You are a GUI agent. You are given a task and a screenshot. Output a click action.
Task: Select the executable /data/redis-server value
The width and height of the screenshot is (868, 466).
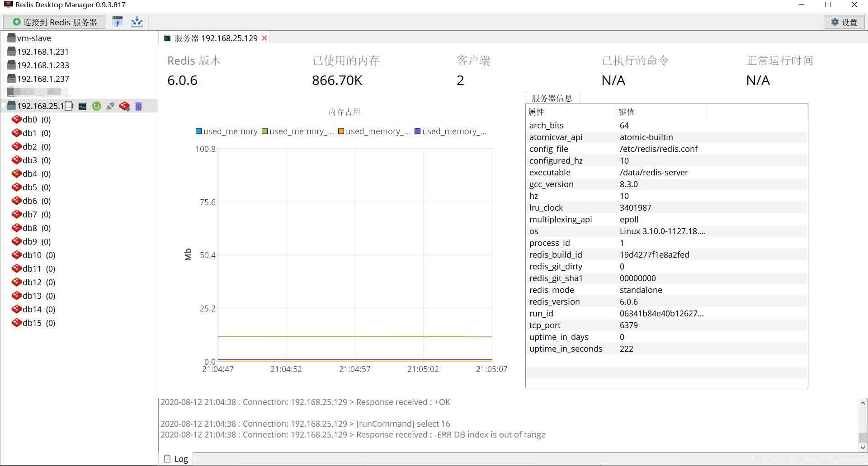pyautogui.click(x=654, y=172)
